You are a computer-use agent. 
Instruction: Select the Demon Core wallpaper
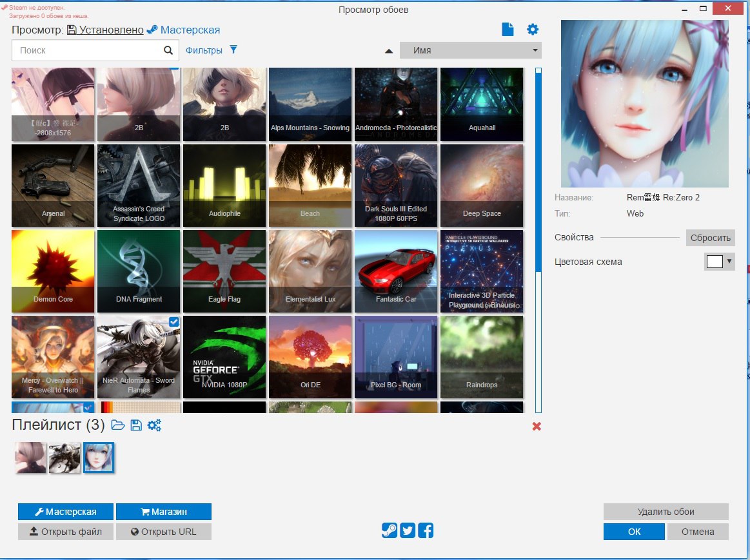pyautogui.click(x=53, y=271)
